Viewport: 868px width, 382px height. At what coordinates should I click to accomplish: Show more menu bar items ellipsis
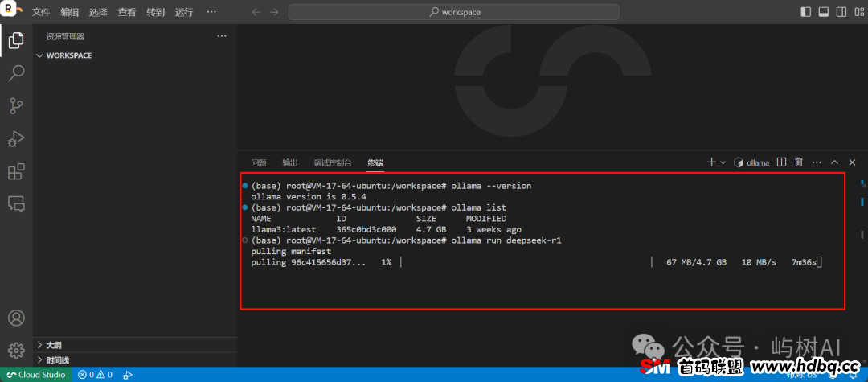point(211,12)
